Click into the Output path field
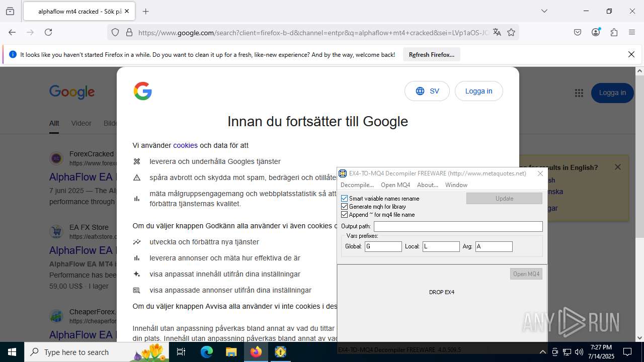The width and height of the screenshot is (644, 362). (x=458, y=227)
